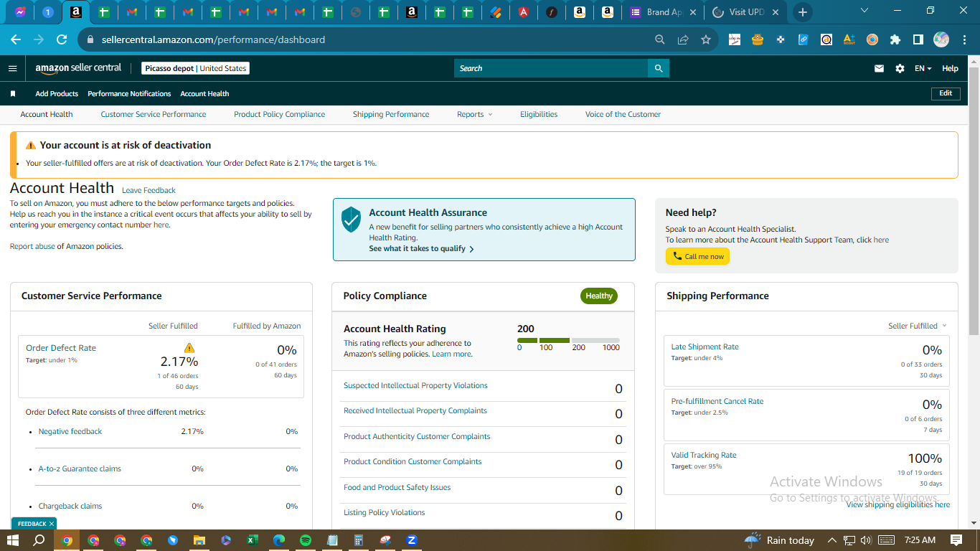980x551 pixels.
Task: Open Voice of the Customer tab
Action: pyautogui.click(x=623, y=114)
